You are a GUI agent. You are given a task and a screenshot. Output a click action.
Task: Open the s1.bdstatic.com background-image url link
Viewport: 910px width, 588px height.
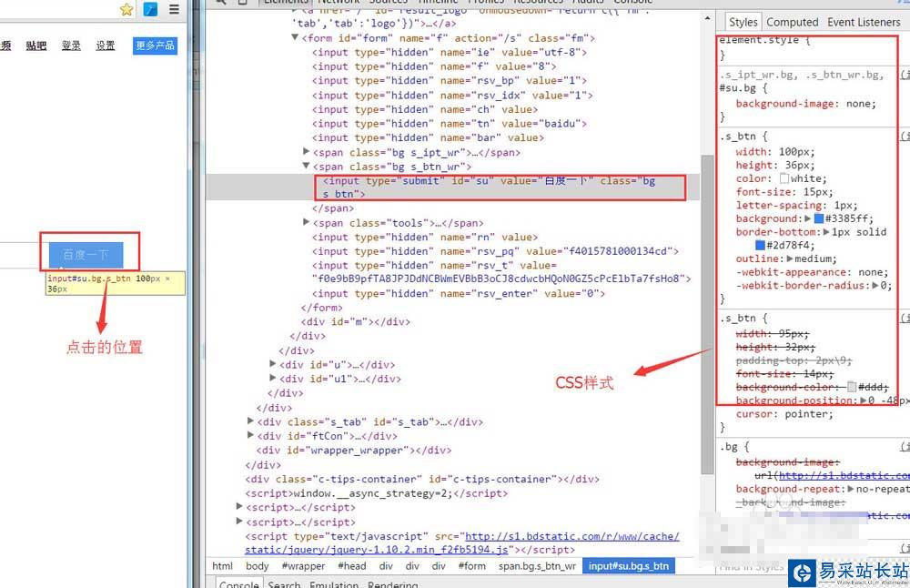[x=844, y=475]
